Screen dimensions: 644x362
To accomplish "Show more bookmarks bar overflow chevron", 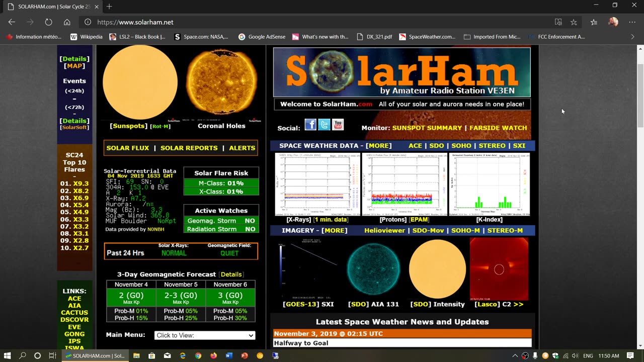I will click(x=632, y=37).
